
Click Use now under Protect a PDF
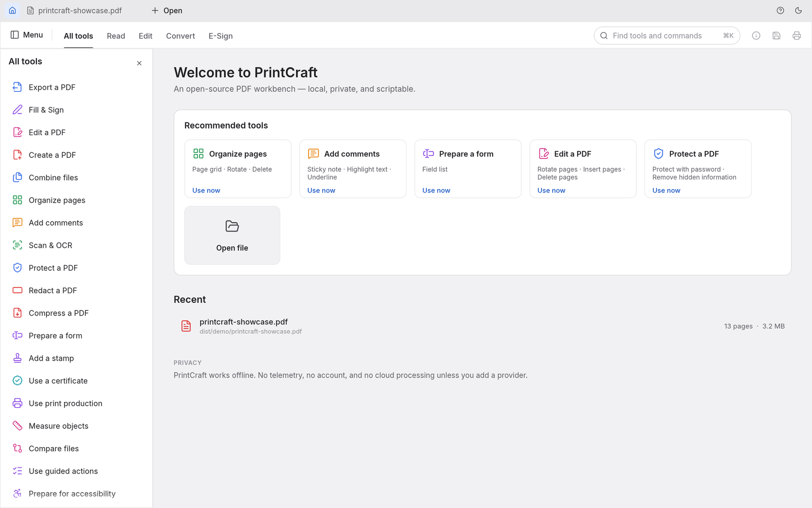pyautogui.click(x=666, y=190)
